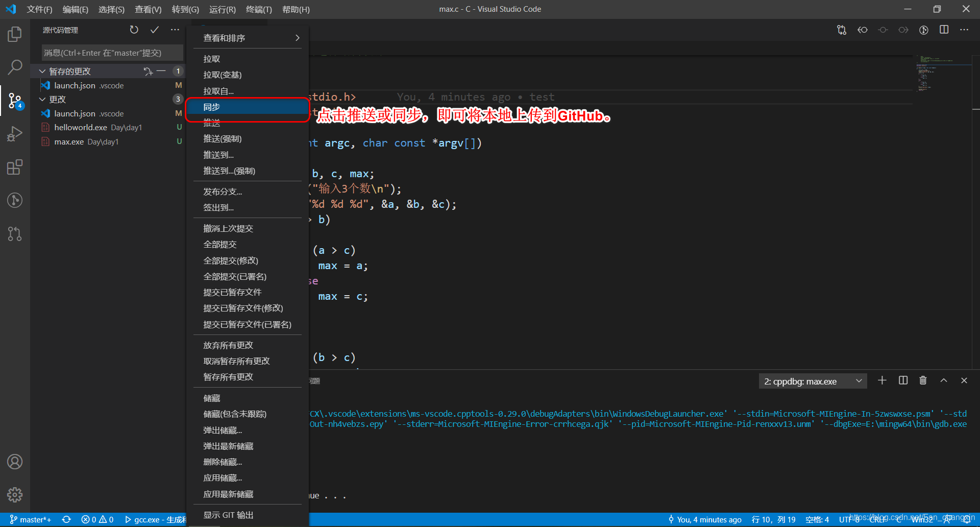Viewport: 980px width, 527px height.
Task: Open the Extensions sidebar icon
Action: pos(15,167)
